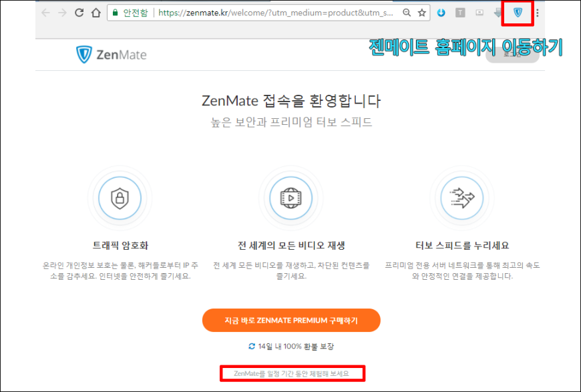Click the gray screen extension icon
The height and width of the screenshot is (392, 581).
click(479, 13)
